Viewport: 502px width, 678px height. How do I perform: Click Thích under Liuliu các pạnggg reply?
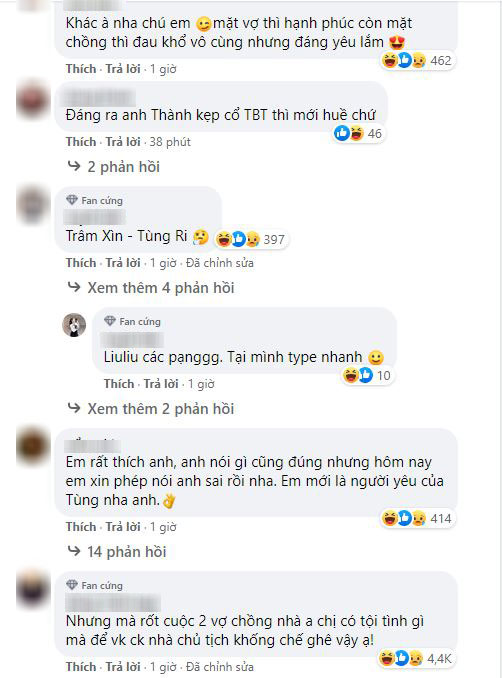point(119,384)
